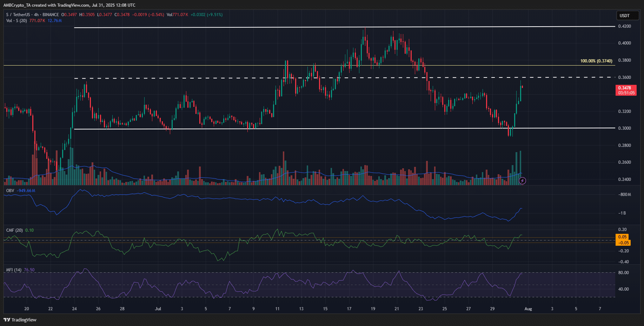The width and height of the screenshot is (644, 326).
Task: Toggle the USDT price display mode
Action: 628,15
